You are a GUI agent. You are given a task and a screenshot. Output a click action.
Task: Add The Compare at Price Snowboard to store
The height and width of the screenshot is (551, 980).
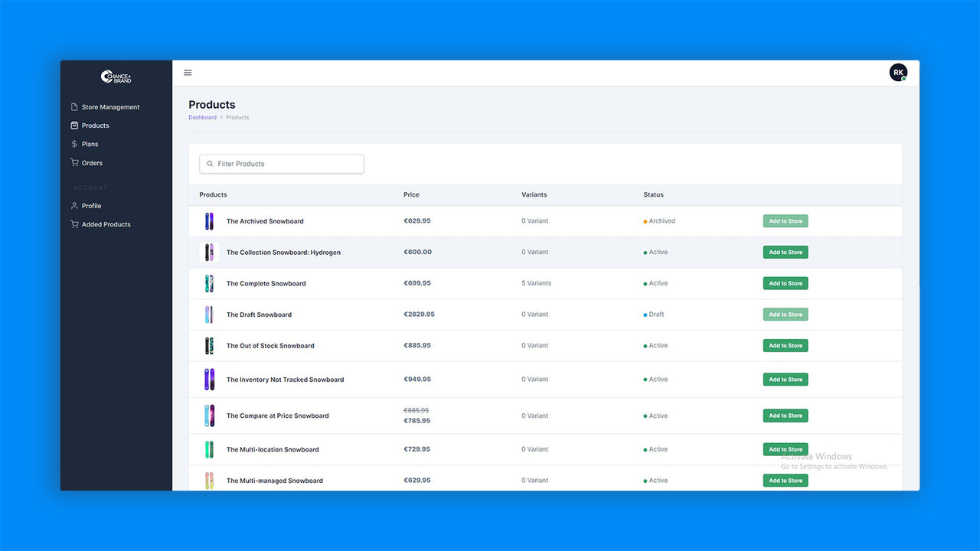point(786,416)
